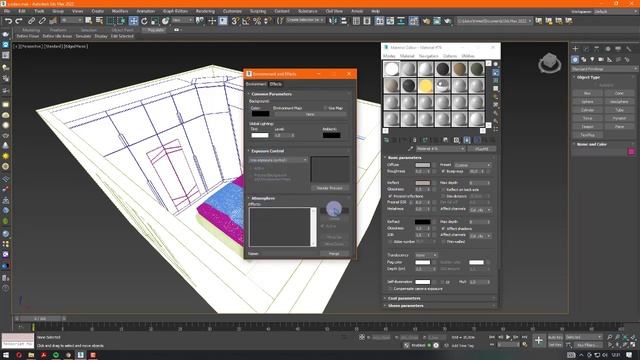Open the Hierarchy tab in command panel
Viewport: 640px width, 360px height.
[x=597, y=49]
